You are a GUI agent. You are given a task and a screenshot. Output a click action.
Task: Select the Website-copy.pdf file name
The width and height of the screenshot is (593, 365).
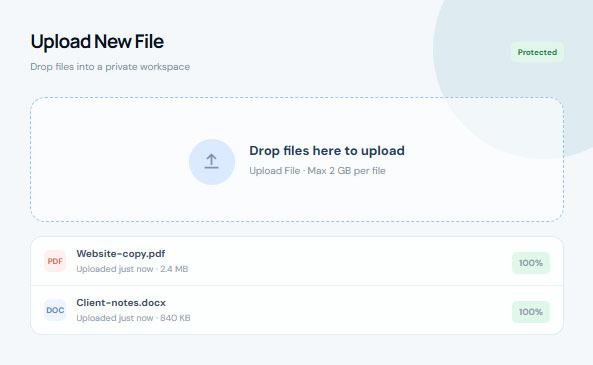coord(121,254)
